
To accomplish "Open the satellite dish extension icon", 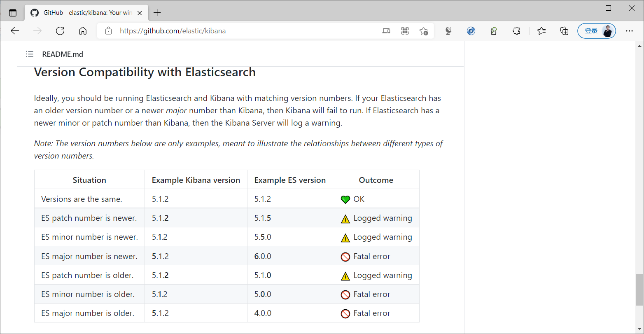I will [x=448, y=31].
